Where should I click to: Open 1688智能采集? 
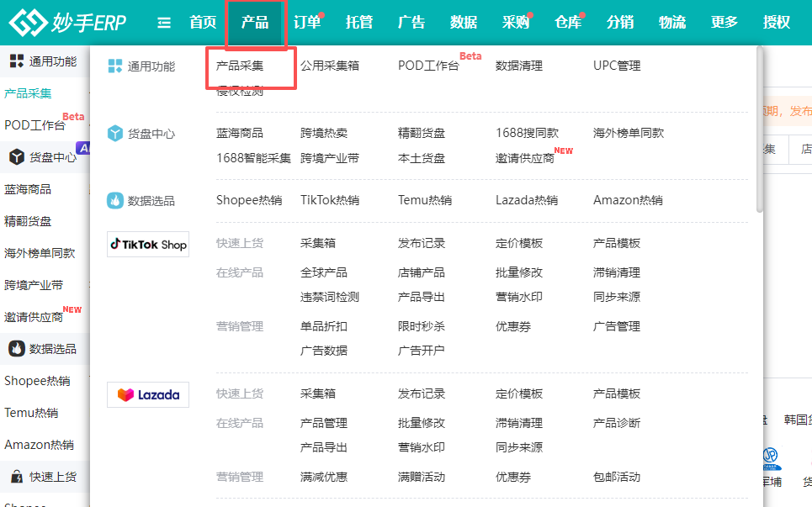(254, 158)
